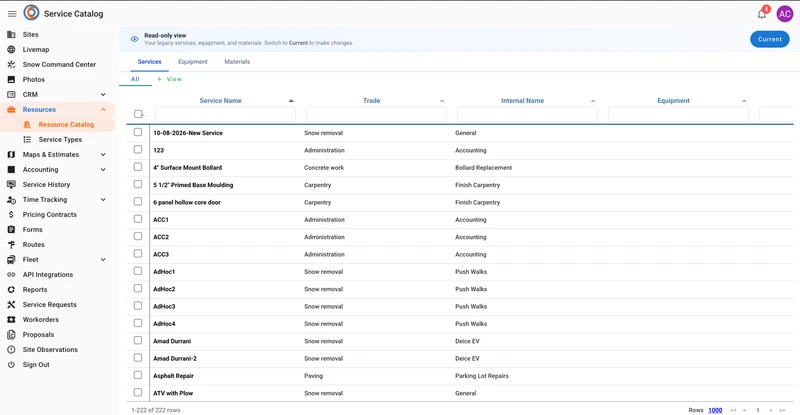Click the Service Types list icon

pos(27,139)
